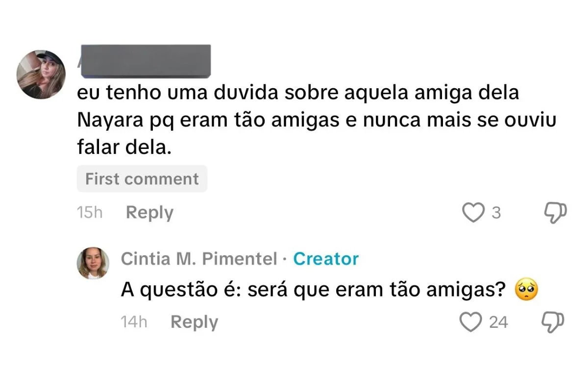Dislike Cintia M. Pimentel's reply
Image resolution: width=588 pixels, height=392 pixels.
point(553,321)
